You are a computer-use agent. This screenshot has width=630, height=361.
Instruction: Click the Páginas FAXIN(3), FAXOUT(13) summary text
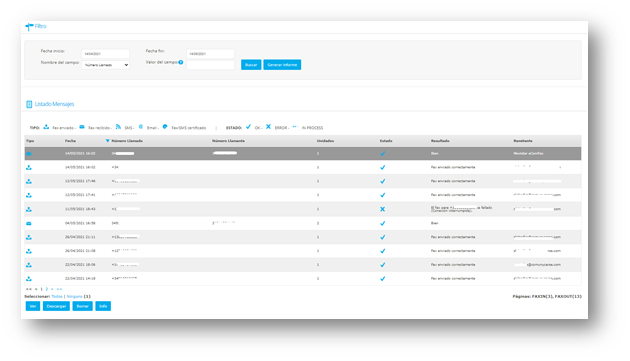coord(547,296)
